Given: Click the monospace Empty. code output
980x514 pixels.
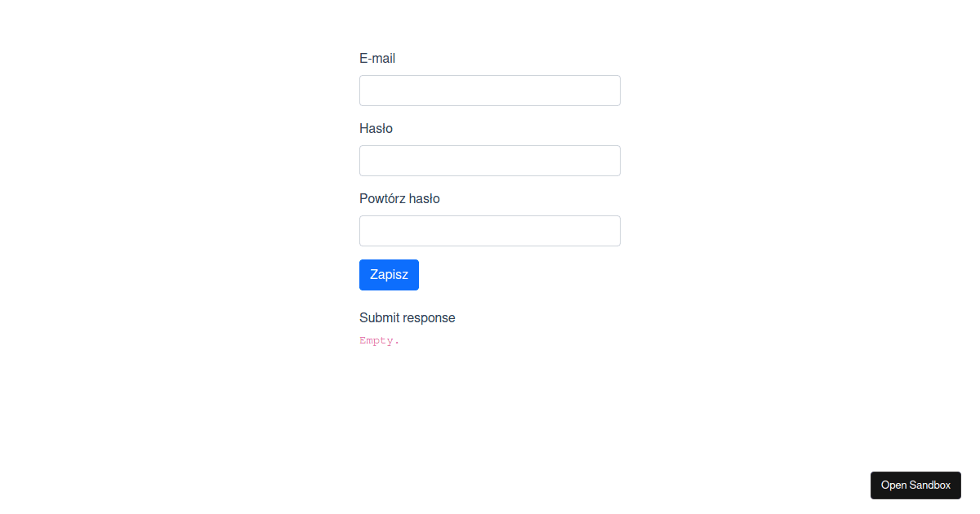Looking at the screenshot, I should click(380, 341).
